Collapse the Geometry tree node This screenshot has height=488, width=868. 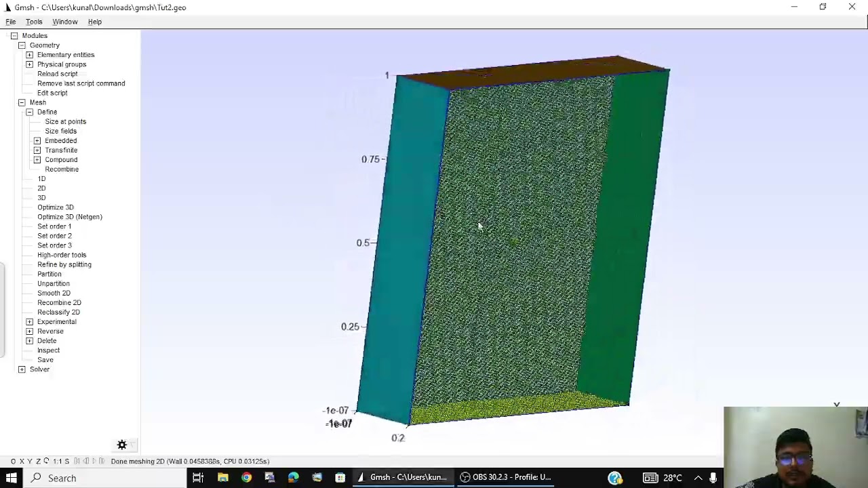22,45
